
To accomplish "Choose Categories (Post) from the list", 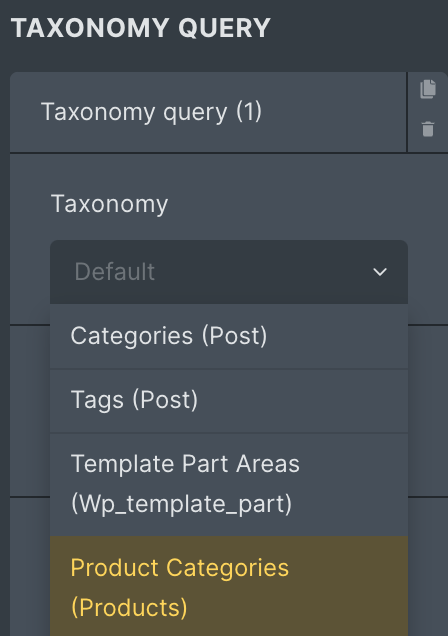I will point(229,336).
